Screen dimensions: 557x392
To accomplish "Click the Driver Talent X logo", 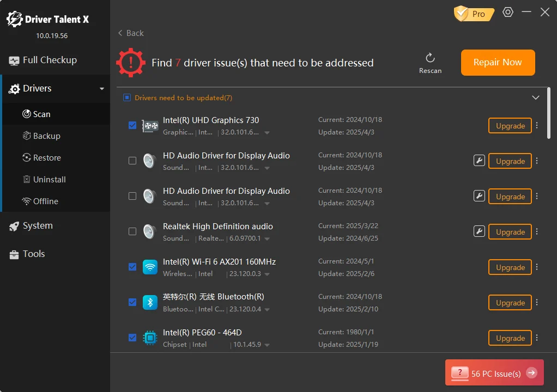I will pos(47,19).
